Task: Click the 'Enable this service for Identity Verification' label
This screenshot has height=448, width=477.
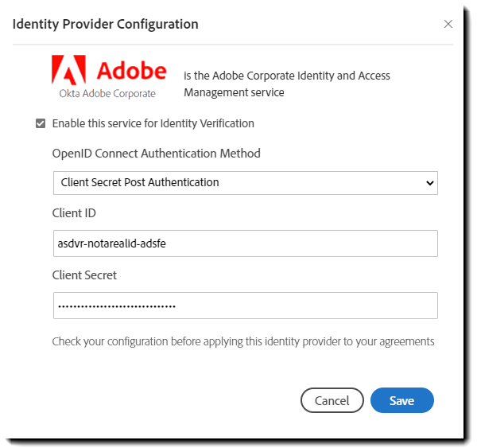Action: [153, 123]
